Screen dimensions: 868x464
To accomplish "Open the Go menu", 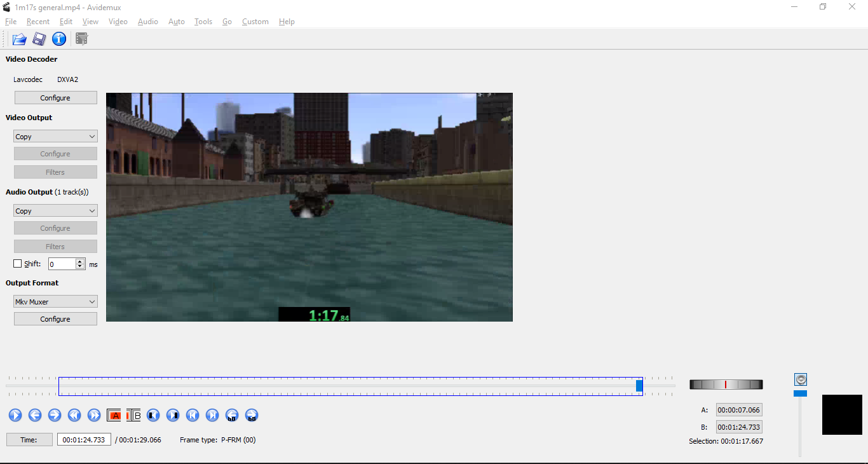I will tap(227, 22).
